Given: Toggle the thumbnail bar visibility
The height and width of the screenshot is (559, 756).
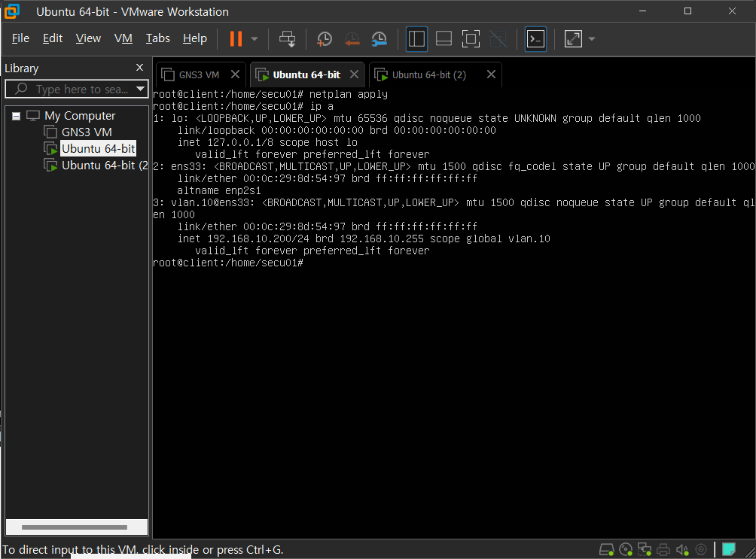Looking at the screenshot, I should point(444,38).
